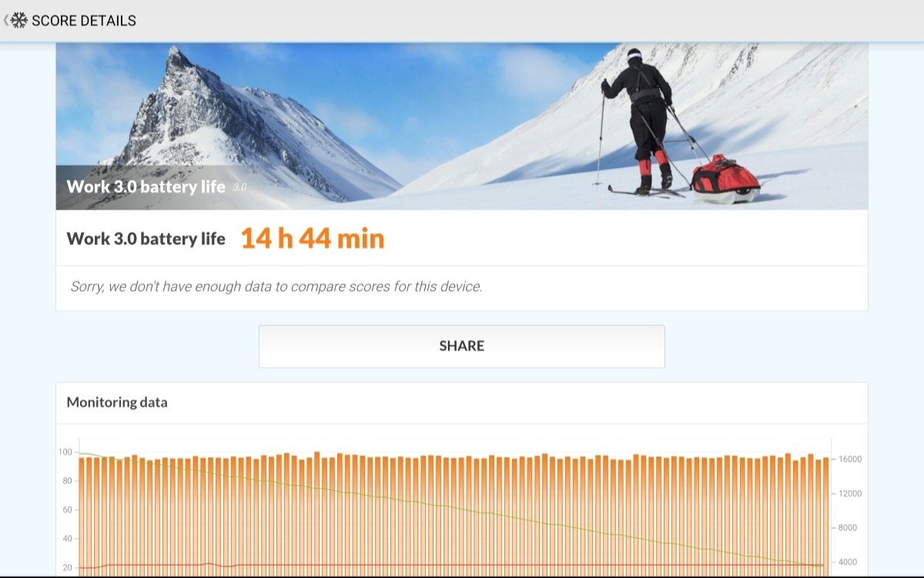Click the bold Work 3.0 battery life score label
The image size is (924, 578).
point(146,238)
